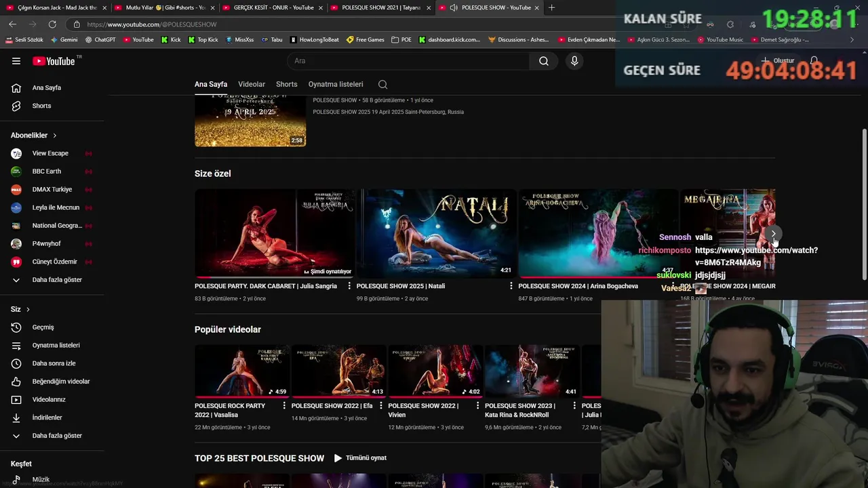The height and width of the screenshot is (488, 868).
Task: Open the P4wnyhof subscription
Action: coord(52,243)
